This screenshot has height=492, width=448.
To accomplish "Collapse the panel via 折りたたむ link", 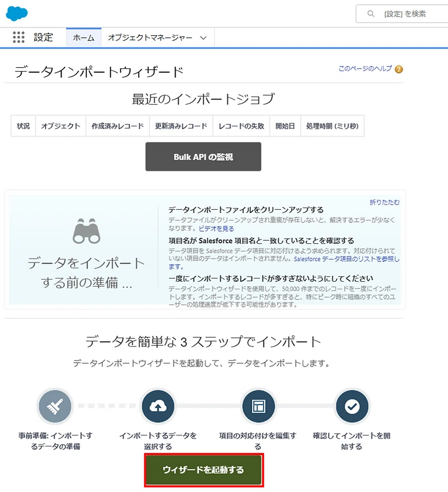I will pyautogui.click(x=385, y=202).
